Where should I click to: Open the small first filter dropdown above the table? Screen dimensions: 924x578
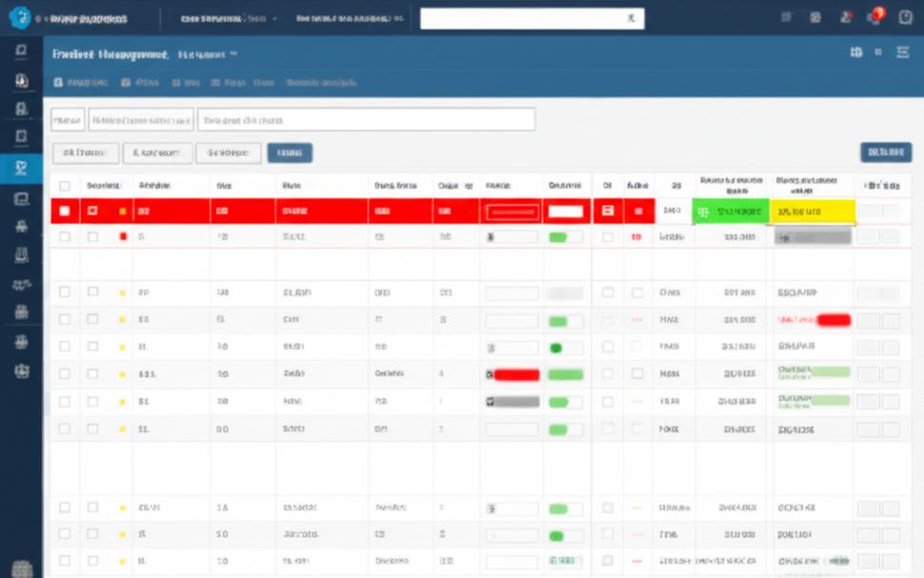pyautogui.click(x=68, y=120)
